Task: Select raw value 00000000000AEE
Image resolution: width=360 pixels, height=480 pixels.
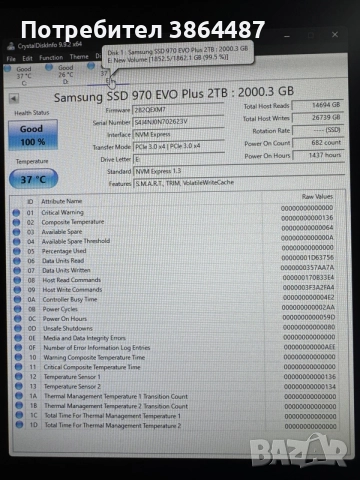Action: [x=310, y=347]
